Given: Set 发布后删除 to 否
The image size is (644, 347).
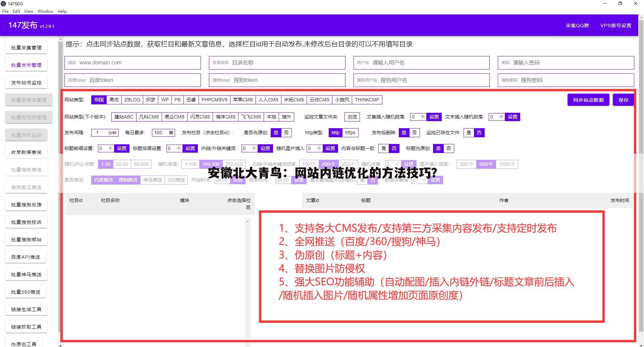Looking at the screenshot, I should click(414, 133).
